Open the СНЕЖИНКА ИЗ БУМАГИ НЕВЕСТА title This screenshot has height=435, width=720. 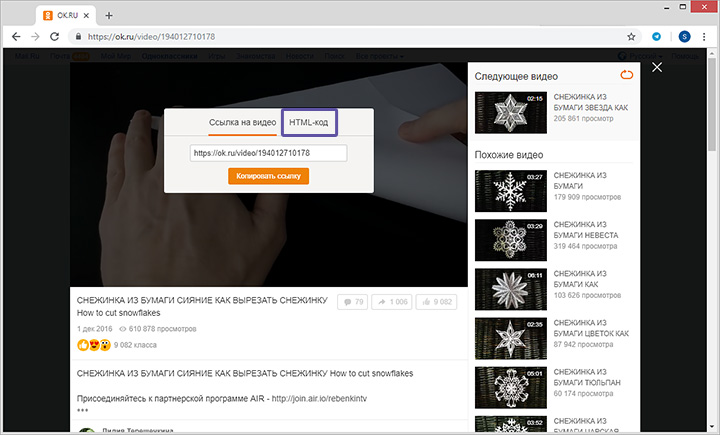[585, 230]
